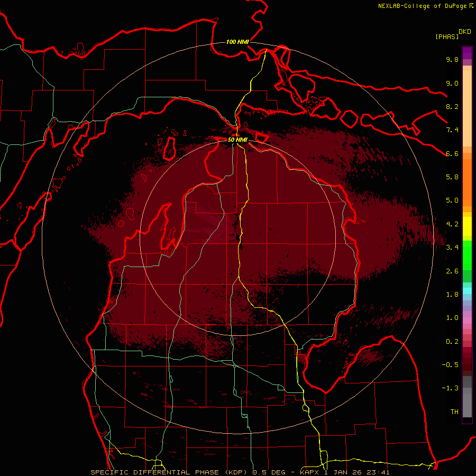Click the [PHAS] units label
This screenshot has height=476, width=476.
(447, 36)
